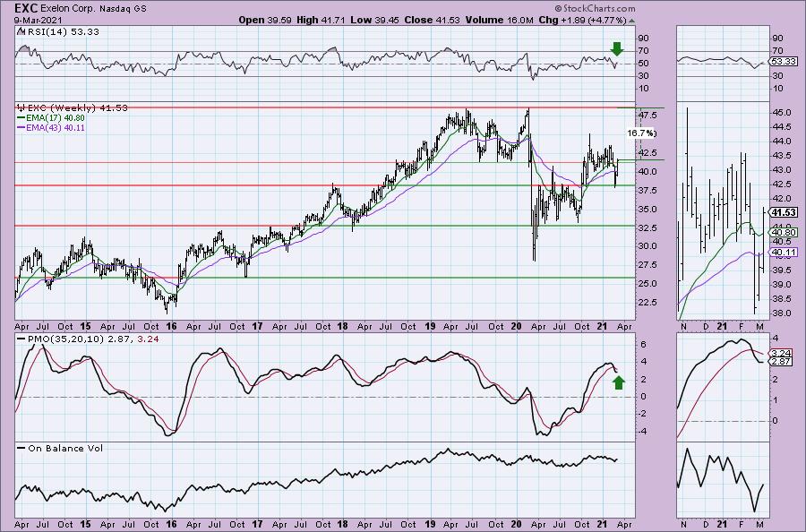The height and width of the screenshot is (532, 806).
Task: Select the High 41.71 value
Action: 321,20
